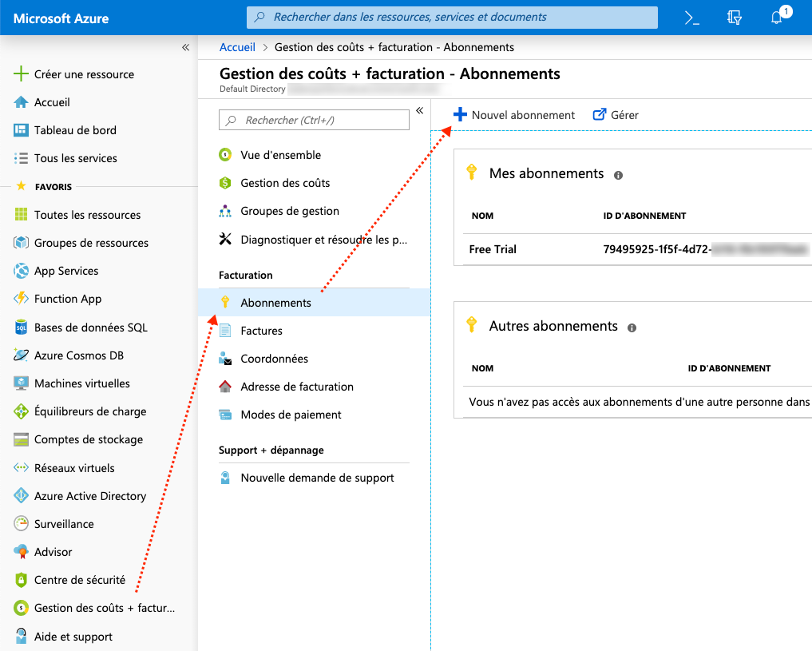The image size is (812, 651).
Task: Open the directory and subscription filter icon
Action: (734, 18)
